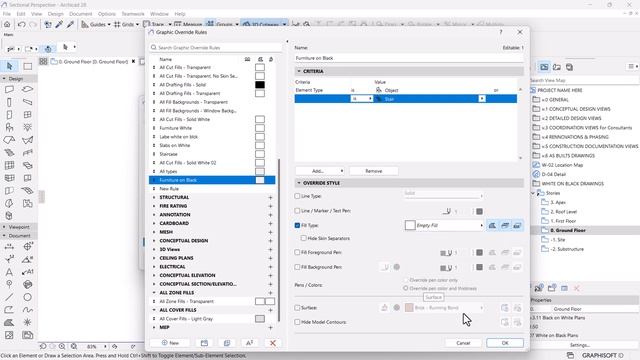
Task: Choose the Railing tool in Design toolbox
Action: click(x=27, y=153)
